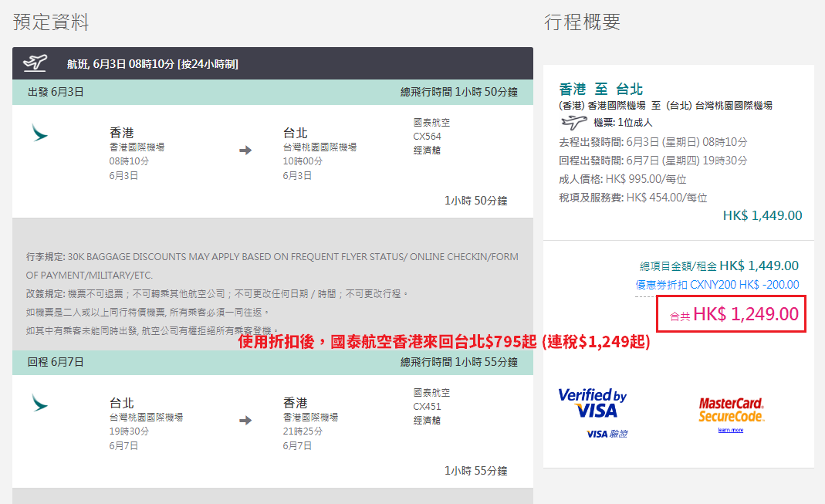Click the airplane icon in flight header bar
The height and width of the screenshot is (504, 825).
pos(36,63)
